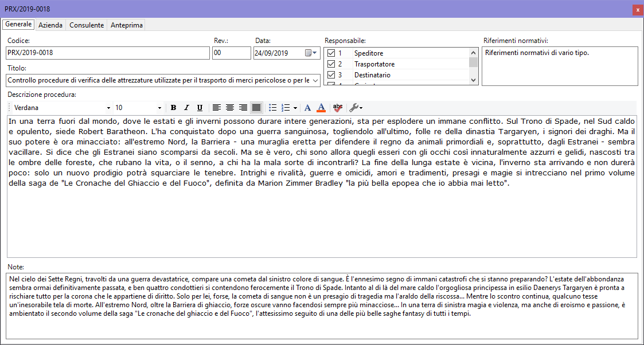
Task: Insert a bulleted list
Action: tap(273, 108)
